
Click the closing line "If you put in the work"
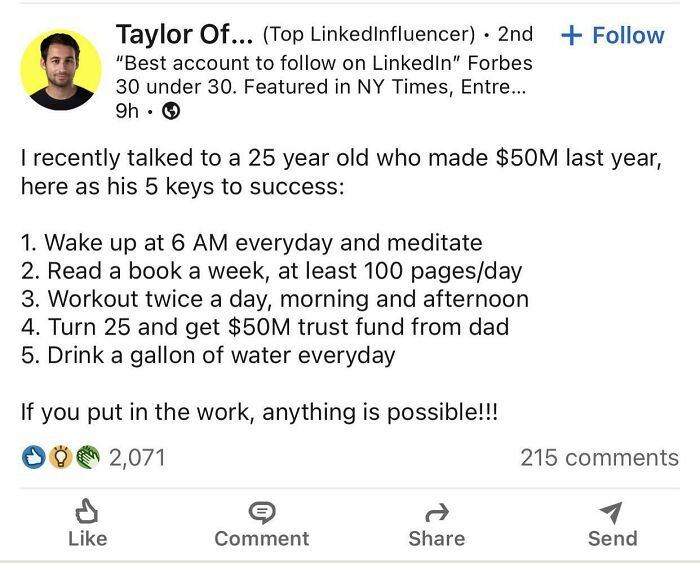pos(259,412)
